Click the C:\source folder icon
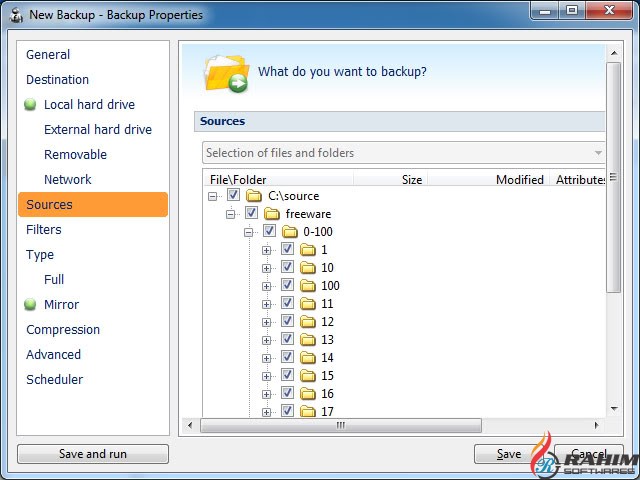Image resolution: width=640 pixels, height=480 pixels. point(253,196)
